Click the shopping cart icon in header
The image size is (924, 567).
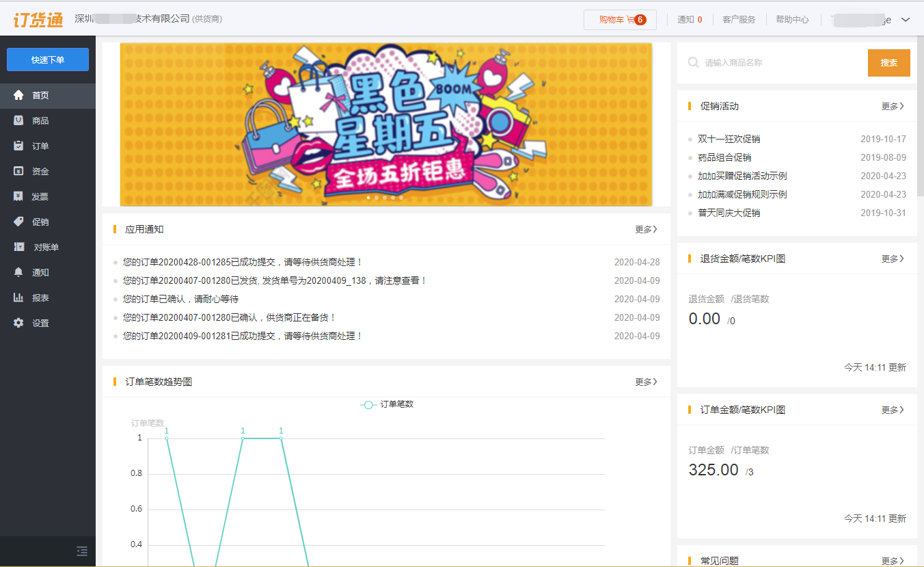click(x=630, y=20)
